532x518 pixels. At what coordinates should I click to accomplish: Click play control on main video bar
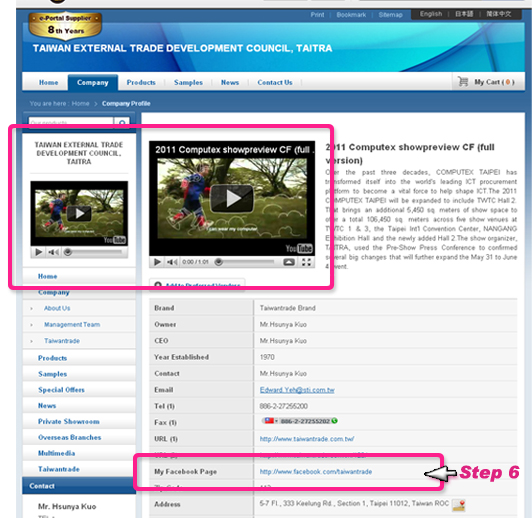[x=157, y=262]
